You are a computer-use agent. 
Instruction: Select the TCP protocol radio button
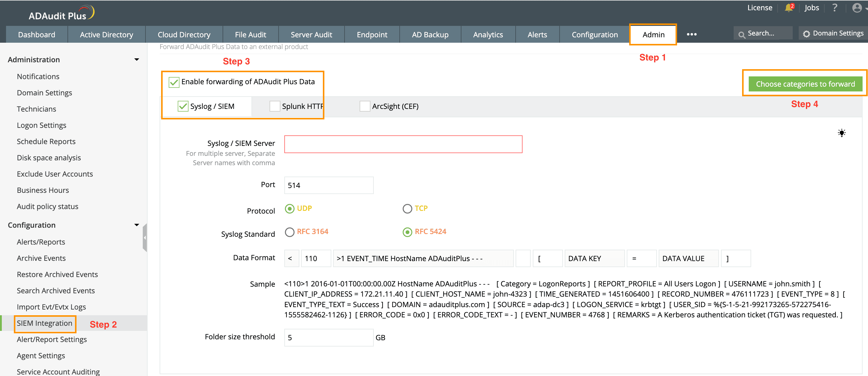coord(407,209)
